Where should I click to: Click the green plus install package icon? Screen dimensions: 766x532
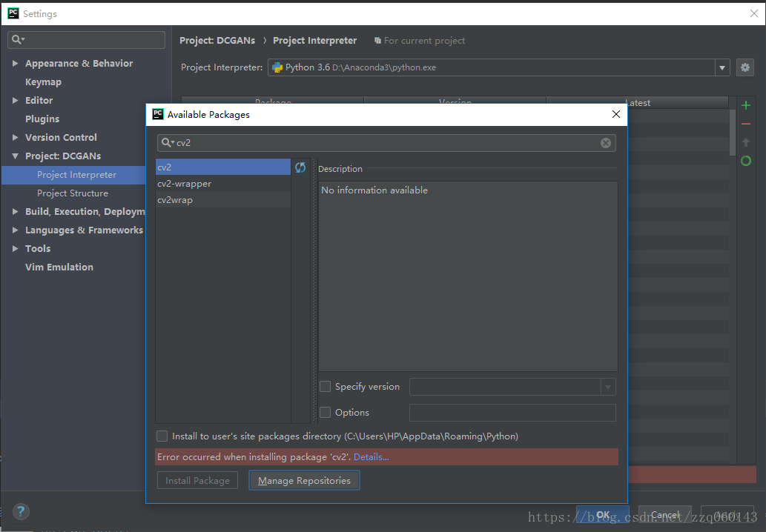point(745,105)
